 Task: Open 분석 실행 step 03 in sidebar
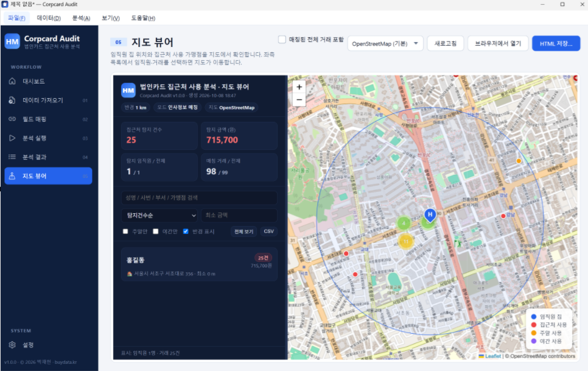tap(48, 138)
